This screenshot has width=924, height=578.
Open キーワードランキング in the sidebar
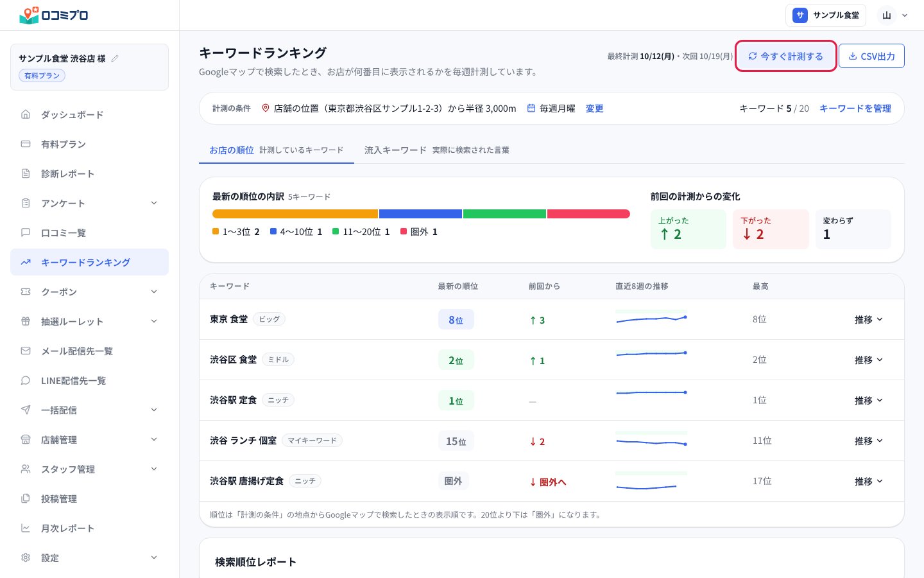pyautogui.click(x=90, y=262)
